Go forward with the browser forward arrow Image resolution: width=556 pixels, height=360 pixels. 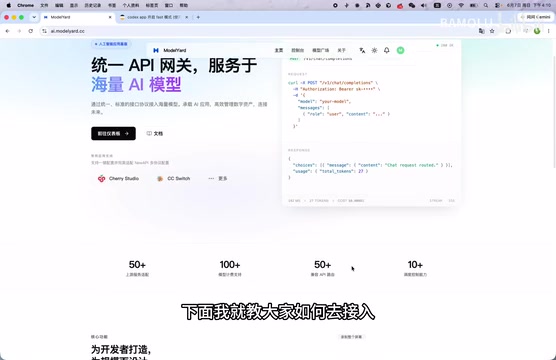click(x=19, y=31)
